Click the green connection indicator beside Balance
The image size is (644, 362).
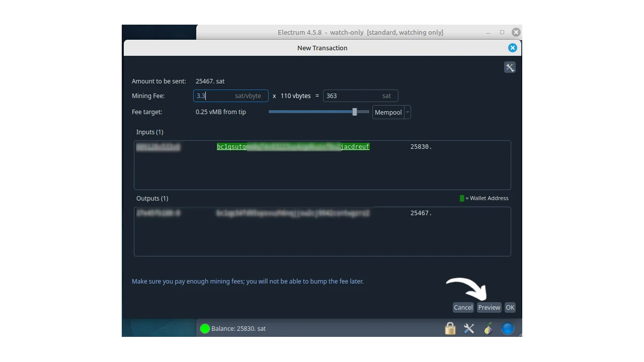tap(205, 329)
